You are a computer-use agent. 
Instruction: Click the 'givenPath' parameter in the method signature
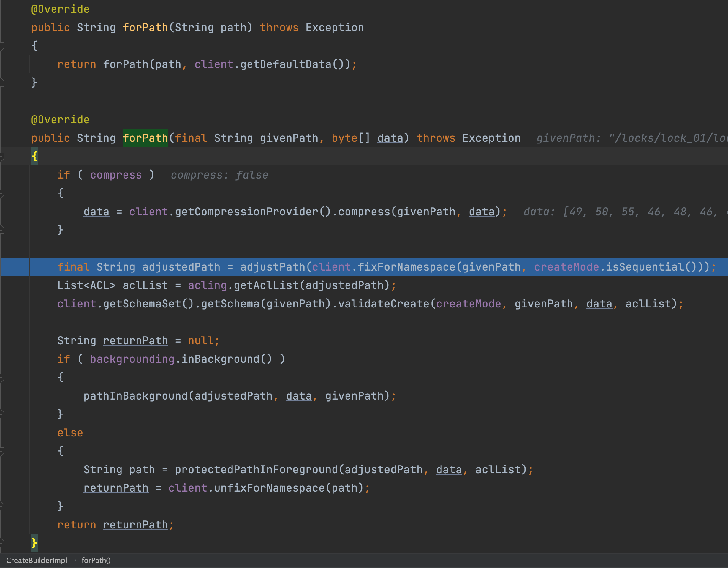(289, 138)
